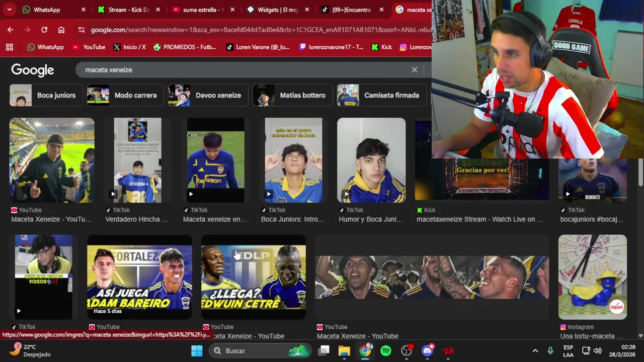Screen dimensions: 644x362
Task: Open the YouTube bookmark
Action: click(89, 47)
